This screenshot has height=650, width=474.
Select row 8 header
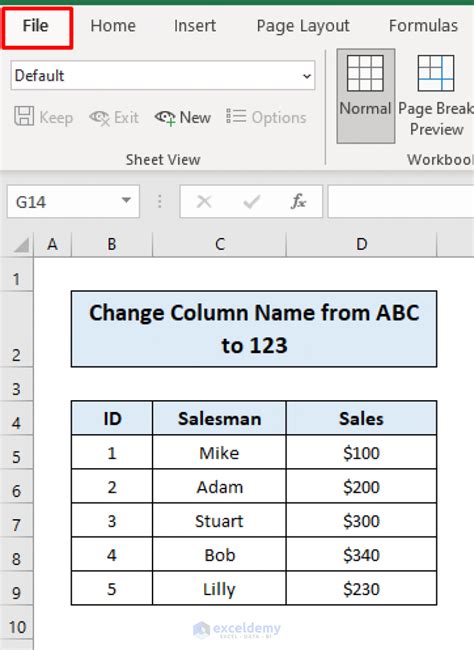(16, 554)
